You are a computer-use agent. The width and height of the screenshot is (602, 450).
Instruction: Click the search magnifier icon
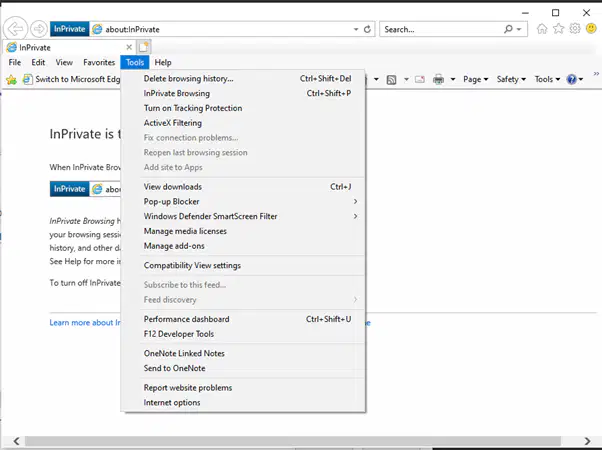[x=508, y=29]
